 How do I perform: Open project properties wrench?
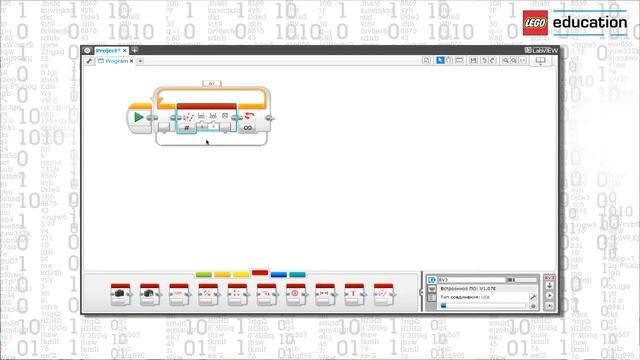point(89,61)
